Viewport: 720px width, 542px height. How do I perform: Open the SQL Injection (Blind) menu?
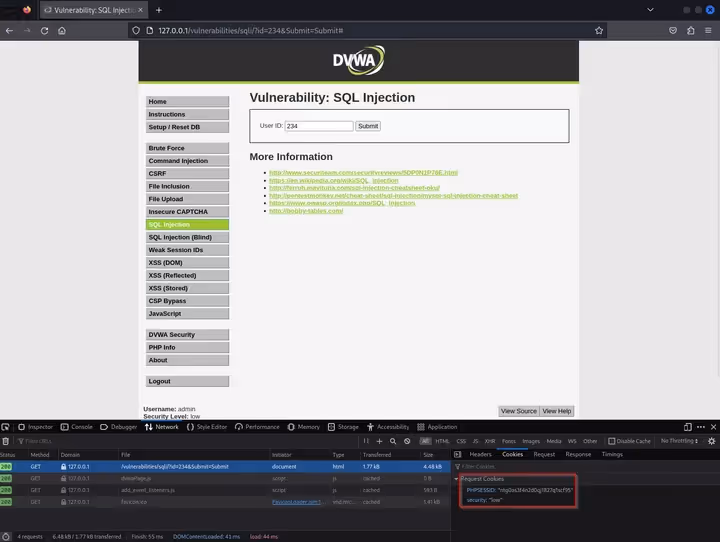coord(187,237)
